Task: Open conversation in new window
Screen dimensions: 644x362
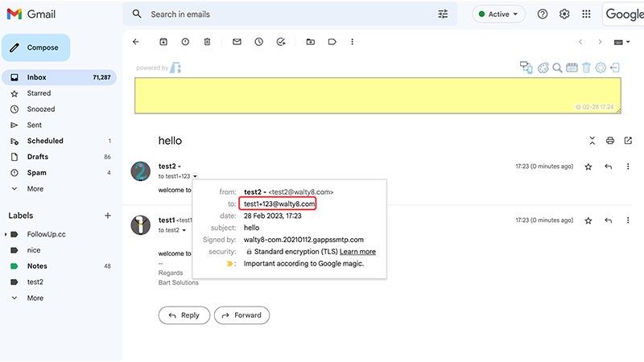Action: pos(628,141)
